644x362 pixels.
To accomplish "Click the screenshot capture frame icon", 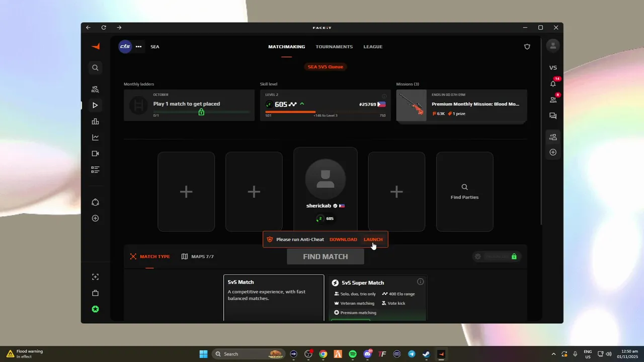I will [95, 277].
